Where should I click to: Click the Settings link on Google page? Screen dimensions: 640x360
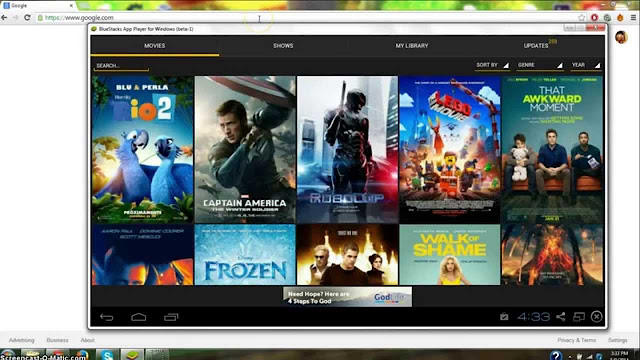pyautogui.click(x=618, y=340)
